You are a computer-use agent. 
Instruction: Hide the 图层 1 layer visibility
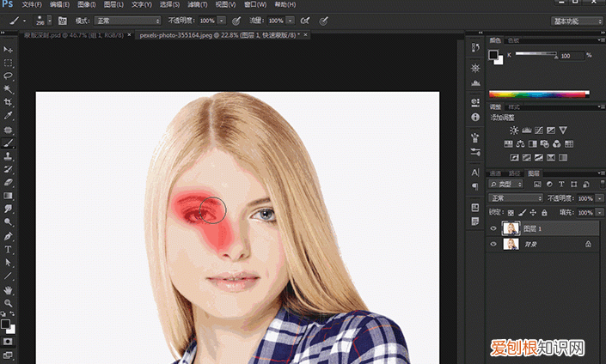click(493, 228)
